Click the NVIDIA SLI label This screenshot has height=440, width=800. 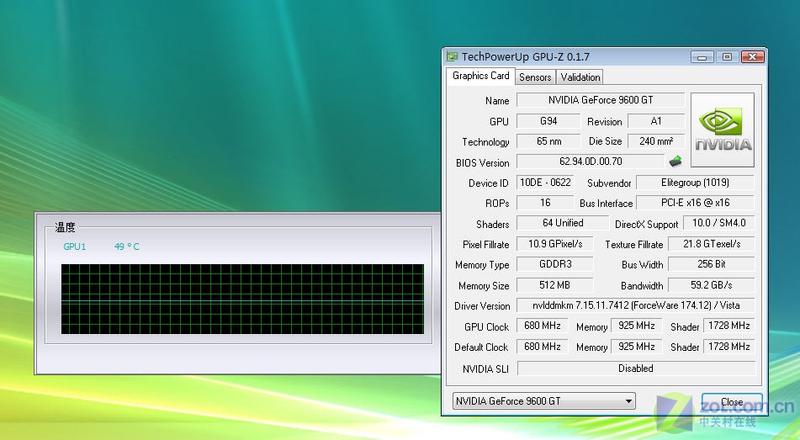485,369
